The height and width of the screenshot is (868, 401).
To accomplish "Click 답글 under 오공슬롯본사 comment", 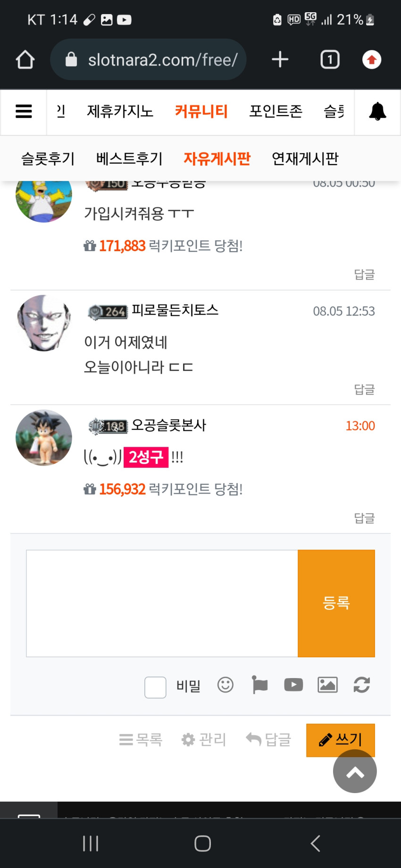I will pyautogui.click(x=364, y=518).
